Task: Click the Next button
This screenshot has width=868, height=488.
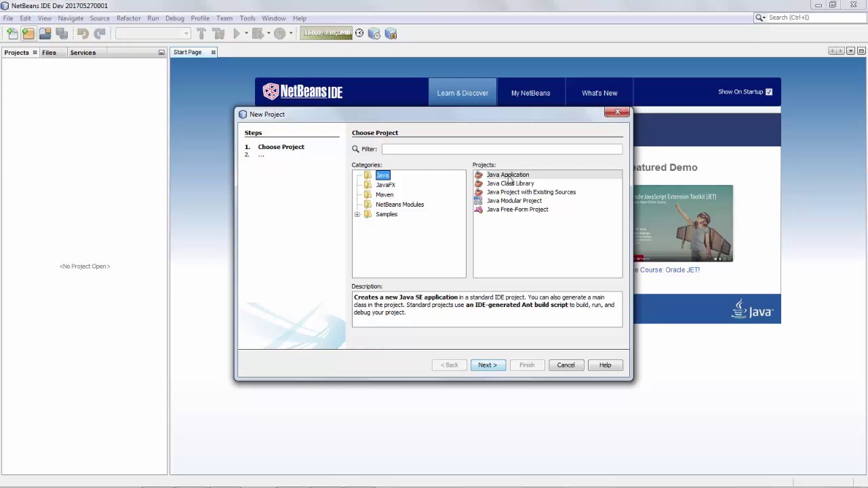Action: (488, 365)
